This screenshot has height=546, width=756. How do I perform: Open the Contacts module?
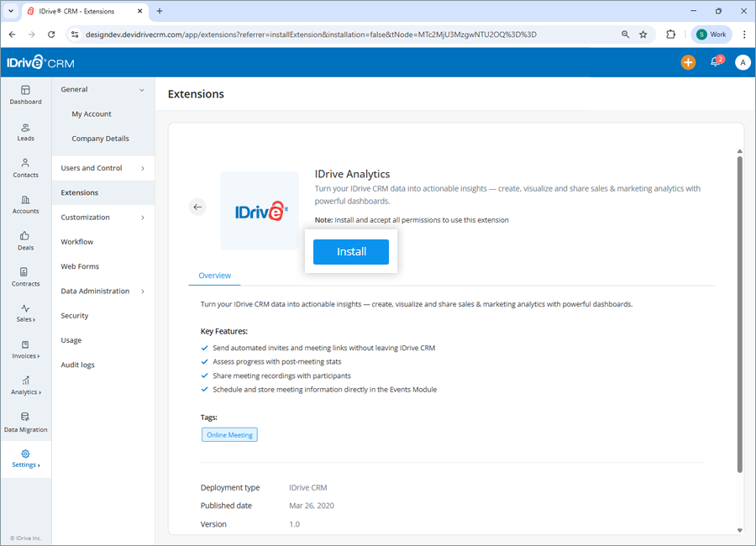pyautogui.click(x=25, y=168)
